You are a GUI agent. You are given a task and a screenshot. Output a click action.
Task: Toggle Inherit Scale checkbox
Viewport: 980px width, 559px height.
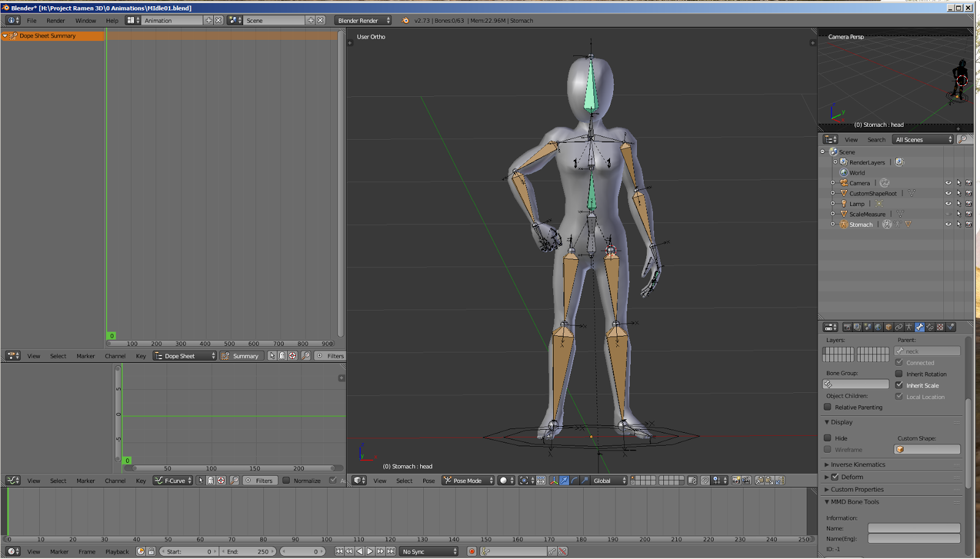pyautogui.click(x=899, y=386)
